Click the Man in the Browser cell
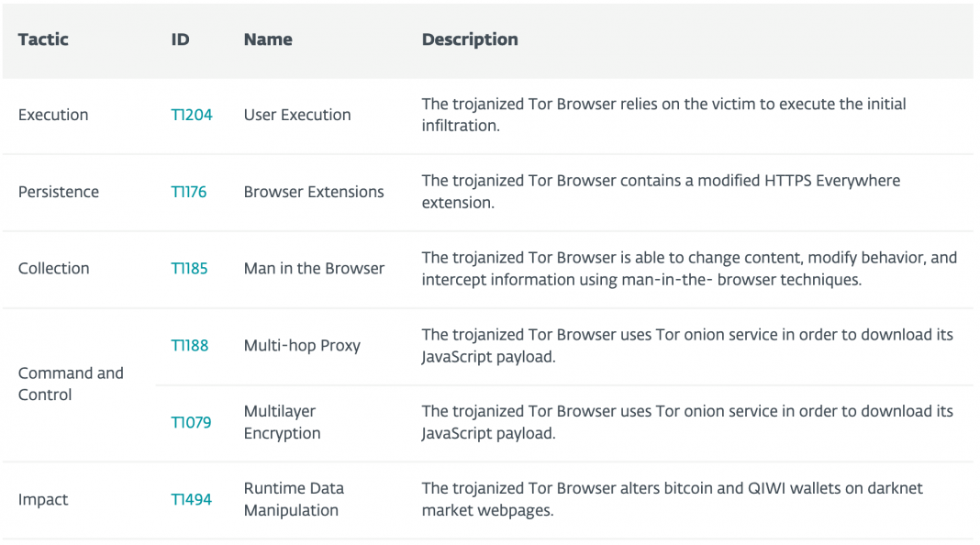This screenshot has height=545, width=980. [315, 269]
